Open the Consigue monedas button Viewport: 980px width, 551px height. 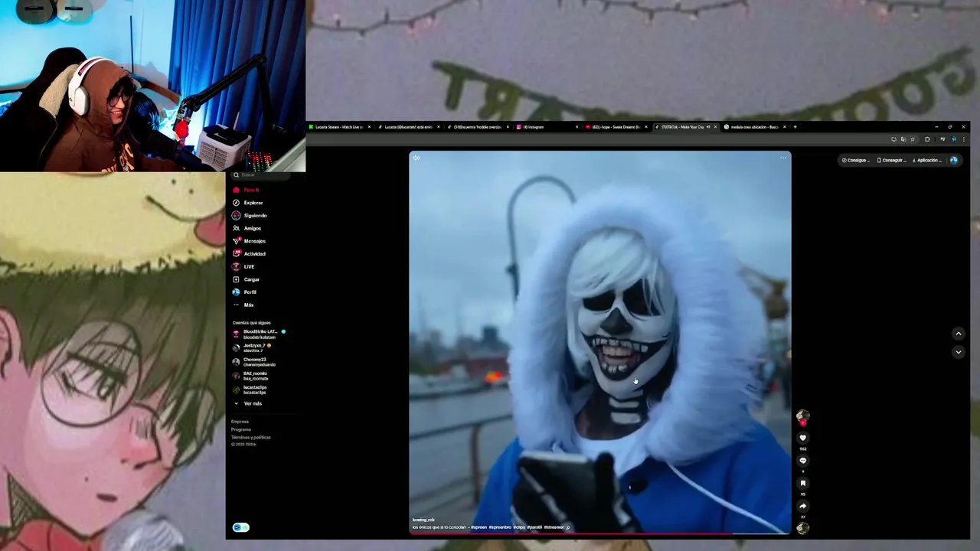point(855,160)
